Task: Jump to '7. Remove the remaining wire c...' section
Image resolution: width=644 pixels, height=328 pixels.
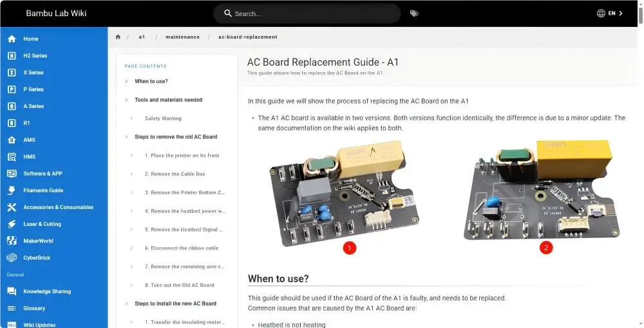Action: point(184,266)
